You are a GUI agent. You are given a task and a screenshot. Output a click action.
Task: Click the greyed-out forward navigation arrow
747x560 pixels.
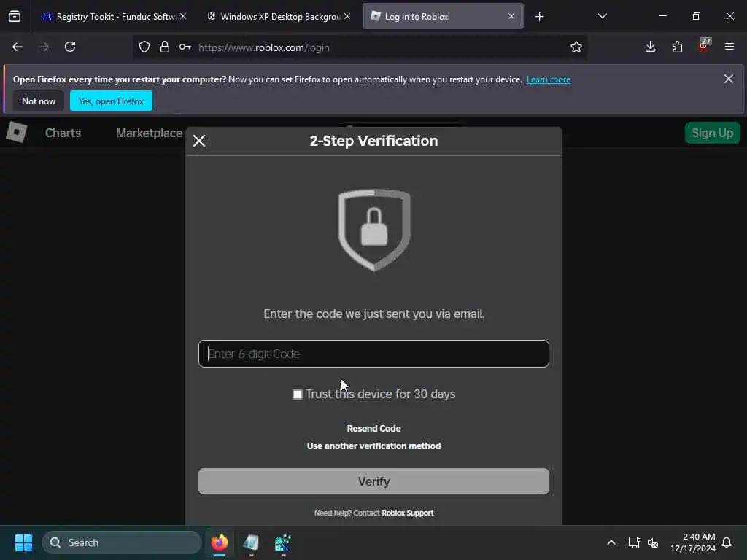click(x=44, y=47)
